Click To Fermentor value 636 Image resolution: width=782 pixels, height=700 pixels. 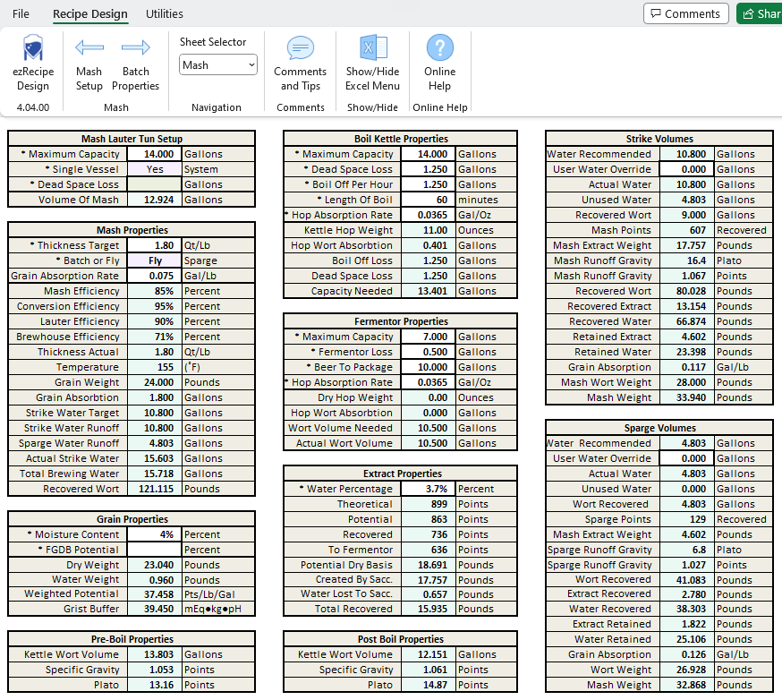pos(429,550)
